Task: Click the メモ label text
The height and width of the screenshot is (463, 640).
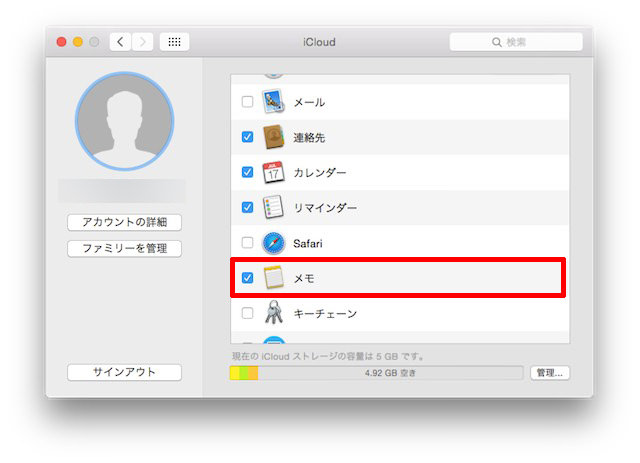Action: point(304,278)
